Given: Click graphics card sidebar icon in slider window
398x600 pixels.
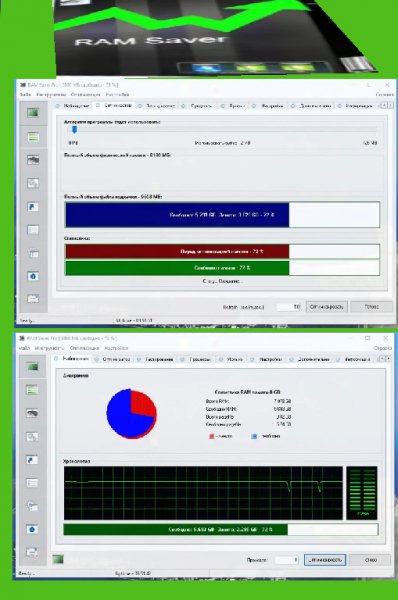Looking at the screenshot, I should pos(33,160).
